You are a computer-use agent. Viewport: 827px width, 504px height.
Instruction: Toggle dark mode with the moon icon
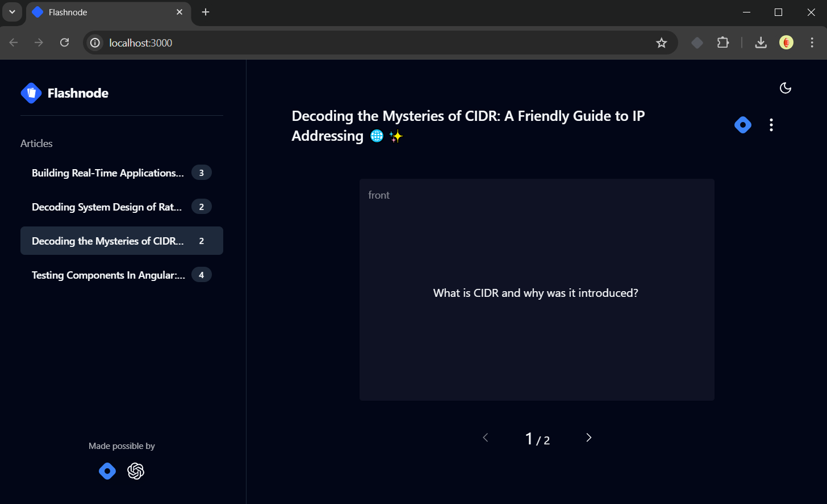pyautogui.click(x=785, y=88)
